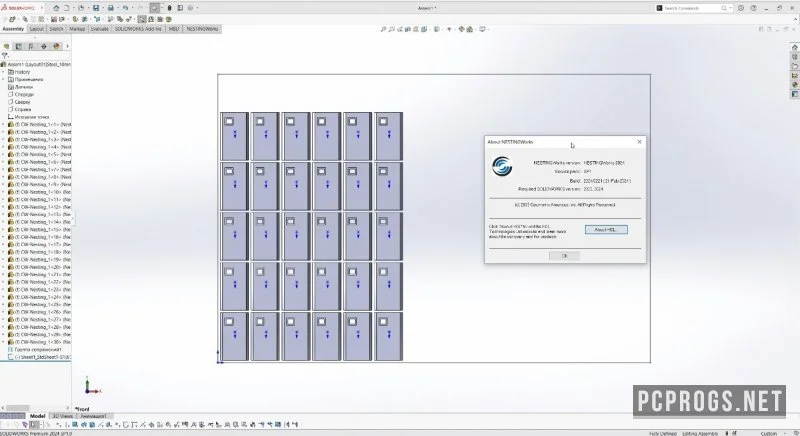The image size is (800, 436).
Task: Select CW-Nesting_1<5> in the tree
Action: (39, 155)
